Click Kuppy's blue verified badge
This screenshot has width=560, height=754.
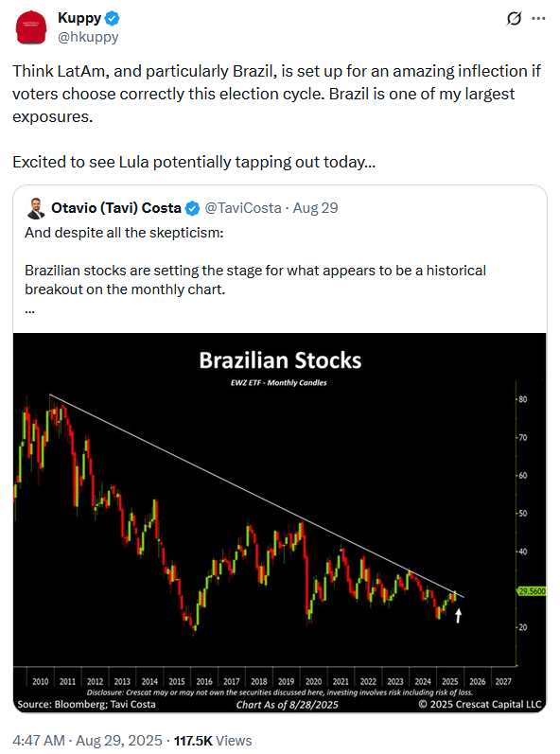[113, 18]
